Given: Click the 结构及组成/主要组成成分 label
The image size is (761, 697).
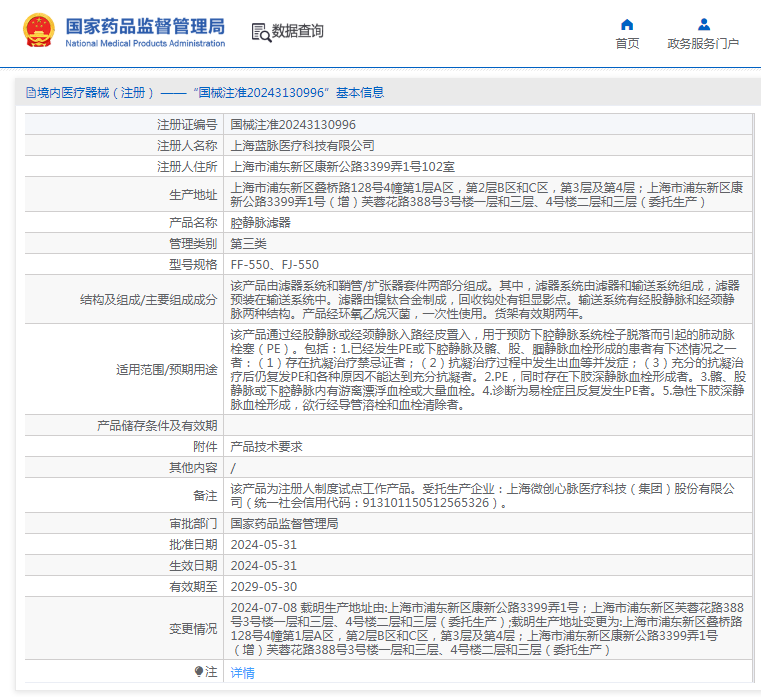Looking at the screenshot, I should click(x=149, y=299).
